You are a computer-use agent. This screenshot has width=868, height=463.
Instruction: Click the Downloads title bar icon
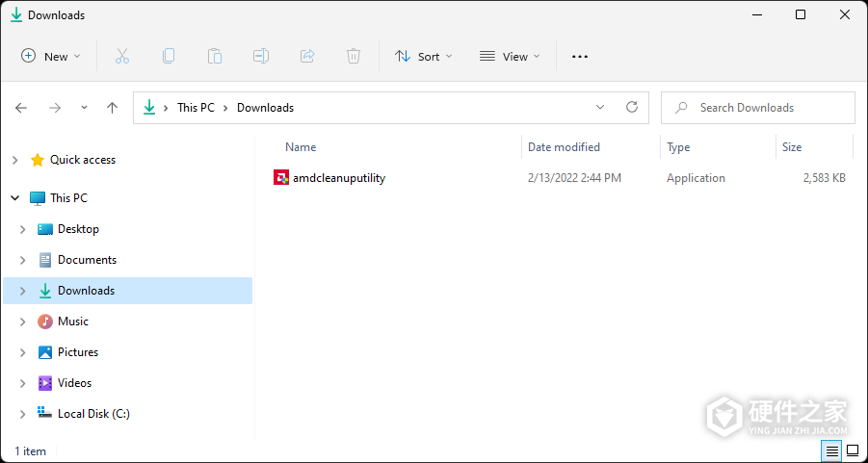tap(16, 15)
